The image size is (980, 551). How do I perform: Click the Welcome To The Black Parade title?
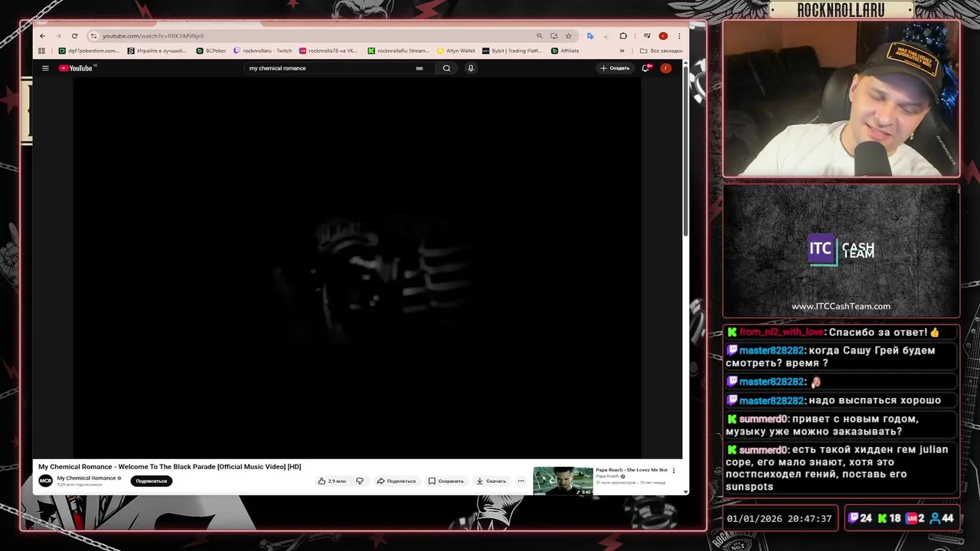[170, 467]
